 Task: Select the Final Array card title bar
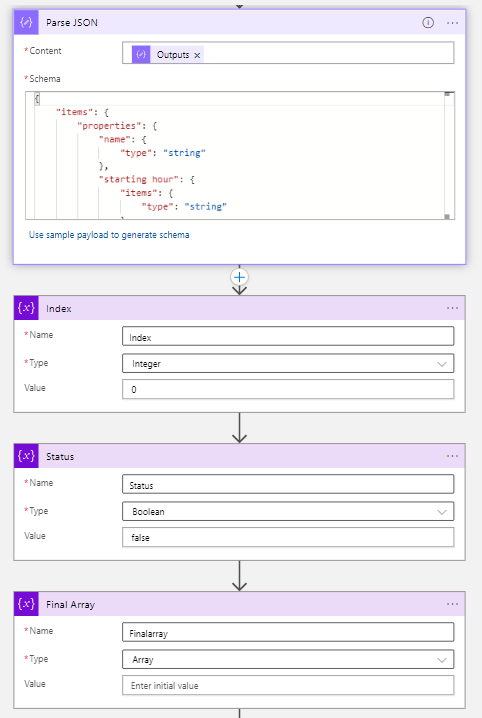pyautogui.click(x=239, y=604)
